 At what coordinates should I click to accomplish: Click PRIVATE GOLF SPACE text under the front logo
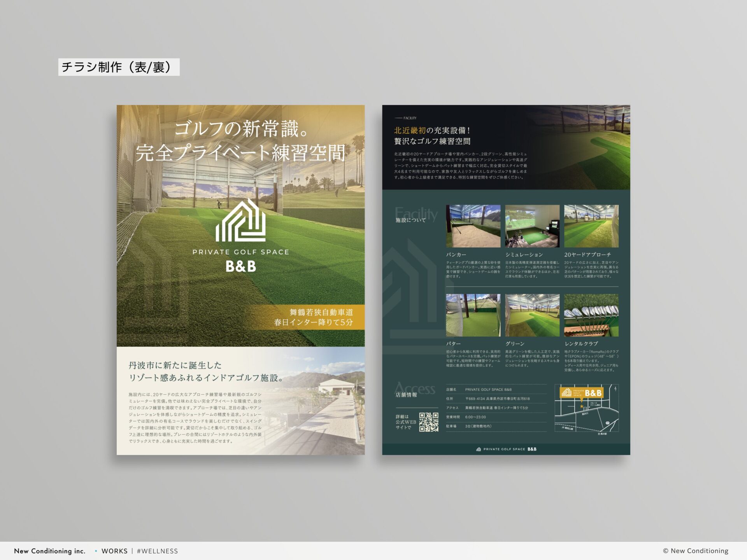tap(241, 252)
